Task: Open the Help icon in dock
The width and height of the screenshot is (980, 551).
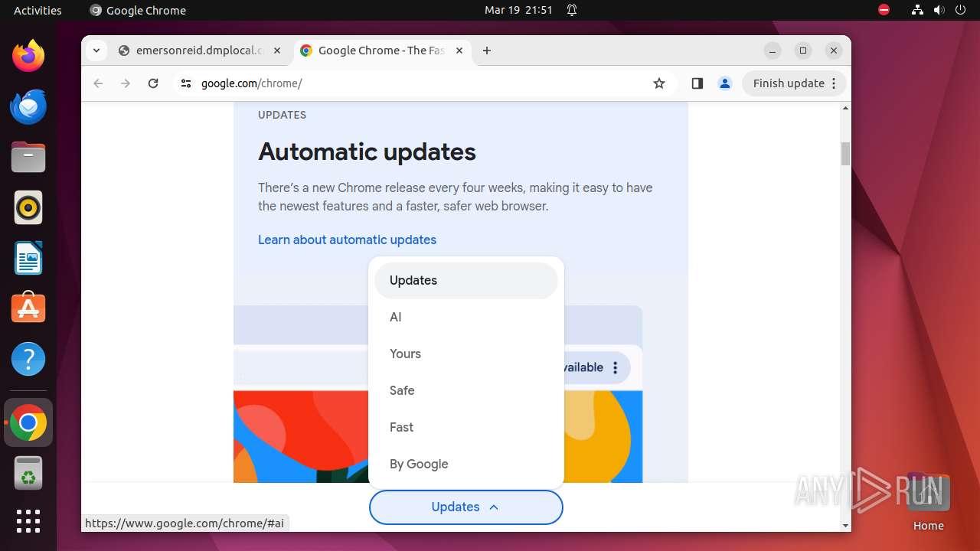Action: coord(28,359)
